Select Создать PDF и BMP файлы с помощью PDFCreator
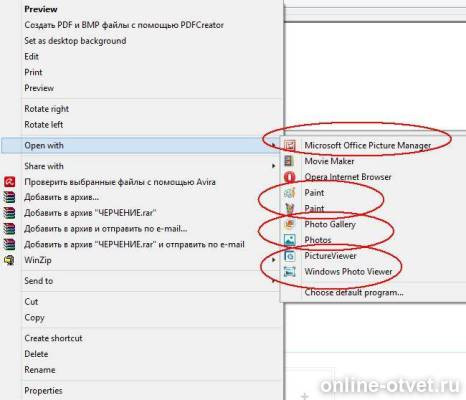Image resolution: width=466 pixels, height=400 pixels. (124, 25)
